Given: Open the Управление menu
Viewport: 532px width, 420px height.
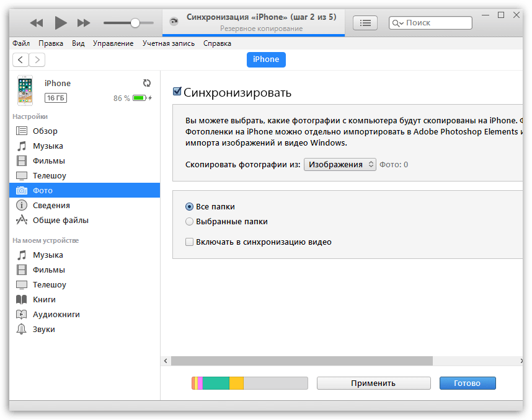Looking at the screenshot, I should pos(113,43).
